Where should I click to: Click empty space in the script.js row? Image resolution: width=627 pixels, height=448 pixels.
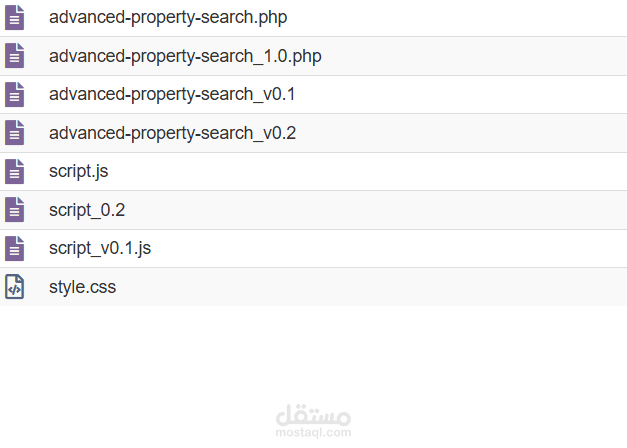[360, 171]
